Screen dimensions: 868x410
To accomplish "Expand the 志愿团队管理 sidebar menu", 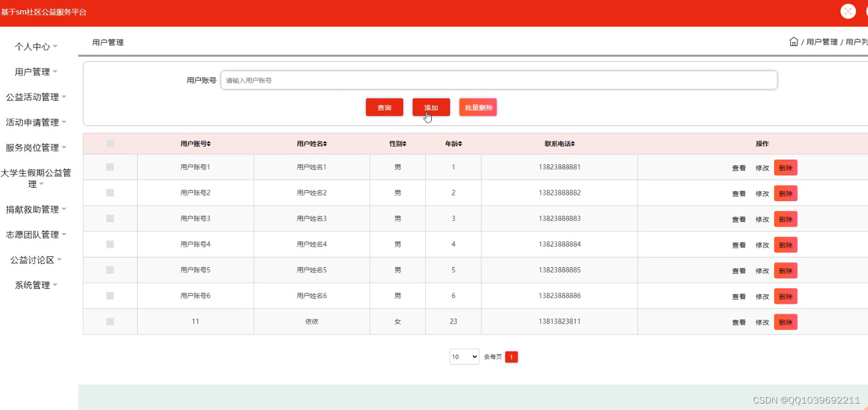I will click(x=36, y=235).
